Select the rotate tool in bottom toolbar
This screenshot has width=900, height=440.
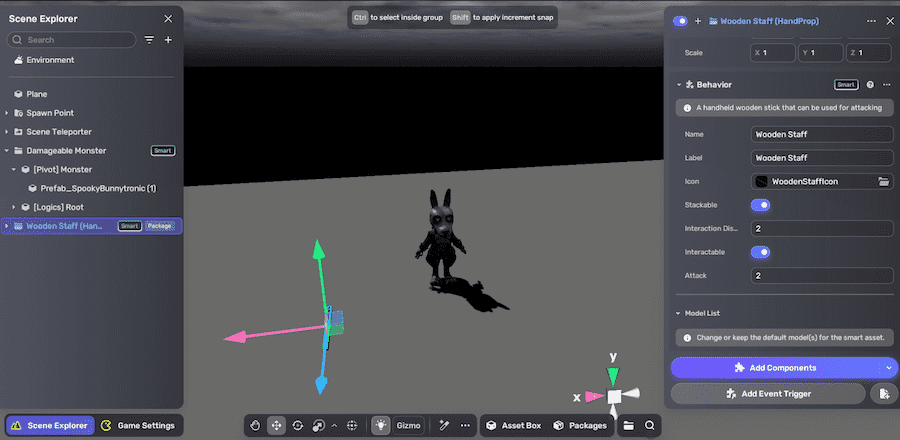point(297,425)
